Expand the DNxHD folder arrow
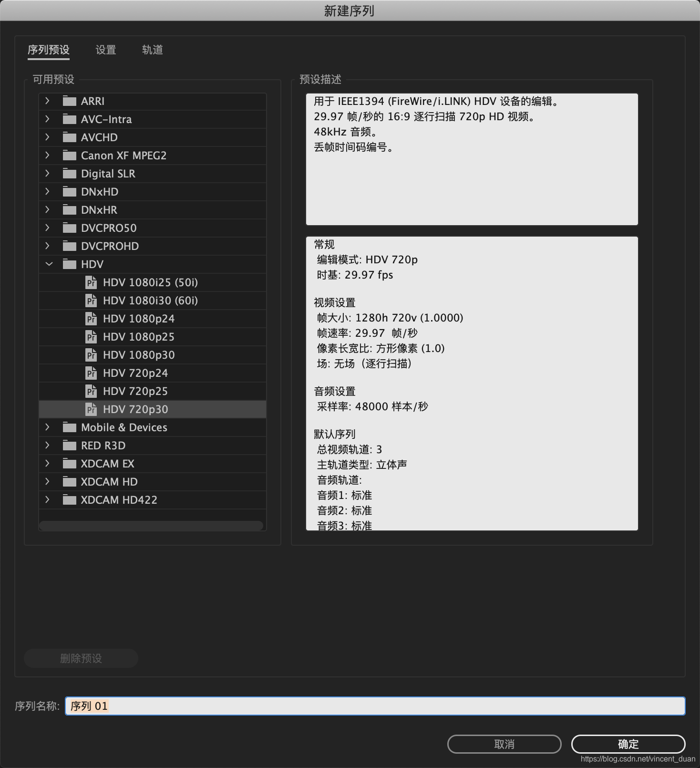700x768 pixels. (x=47, y=191)
